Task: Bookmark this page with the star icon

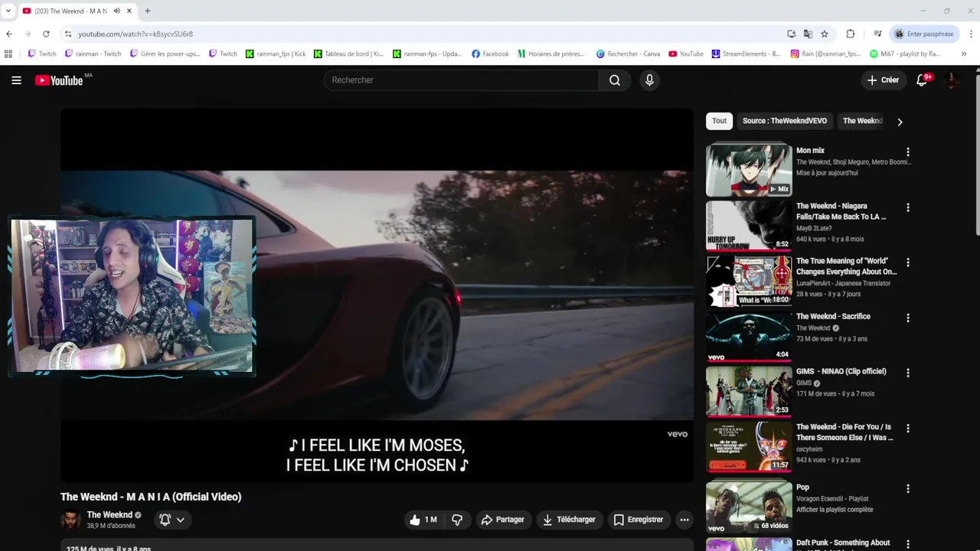Action: pos(825,34)
